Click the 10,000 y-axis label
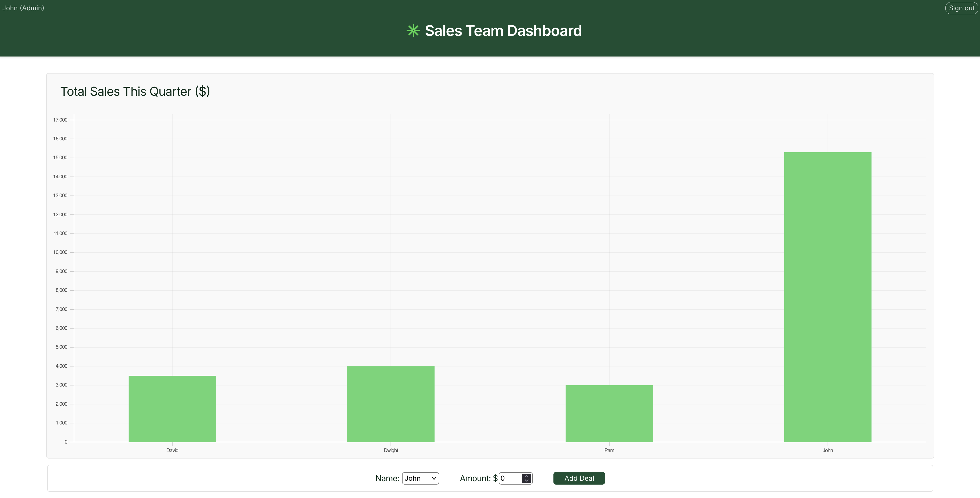Image resolution: width=980 pixels, height=498 pixels. pos(60,252)
